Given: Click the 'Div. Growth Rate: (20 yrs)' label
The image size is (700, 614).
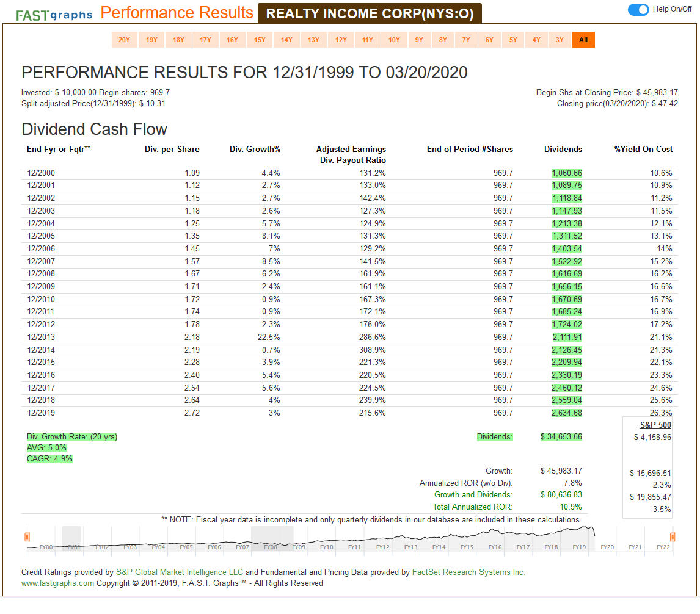Looking at the screenshot, I should [72, 436].
